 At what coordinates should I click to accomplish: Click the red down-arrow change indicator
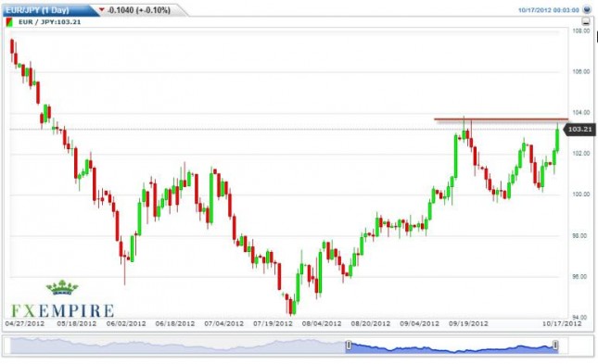point(101,9)
